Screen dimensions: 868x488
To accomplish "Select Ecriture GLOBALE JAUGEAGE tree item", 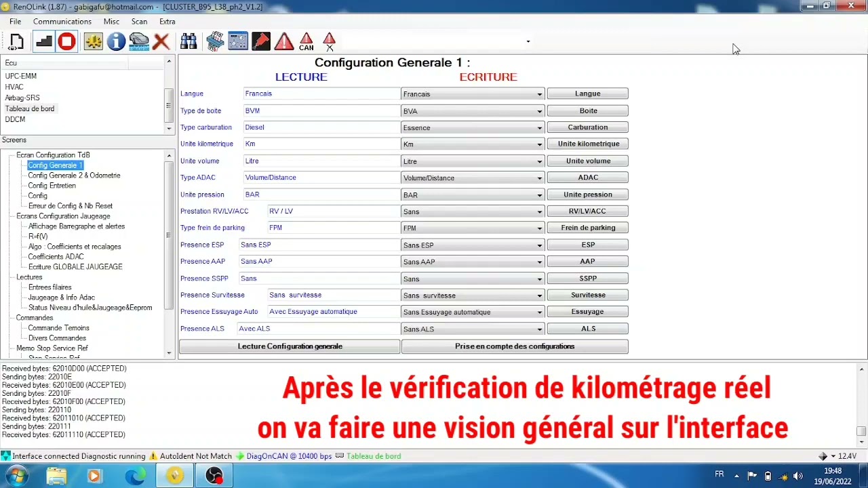I will pos(75,267).
